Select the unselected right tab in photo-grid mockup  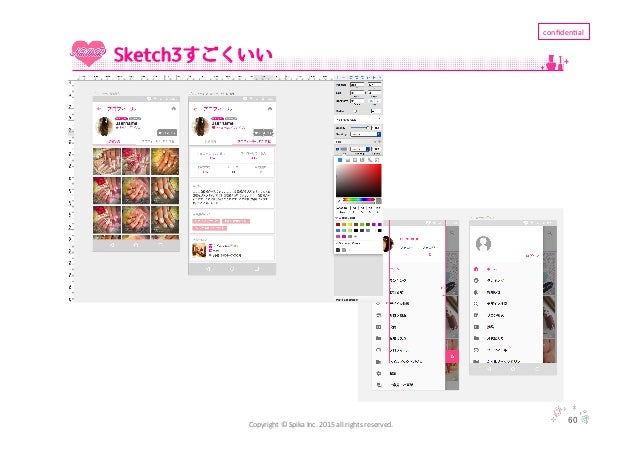(157, 141)
